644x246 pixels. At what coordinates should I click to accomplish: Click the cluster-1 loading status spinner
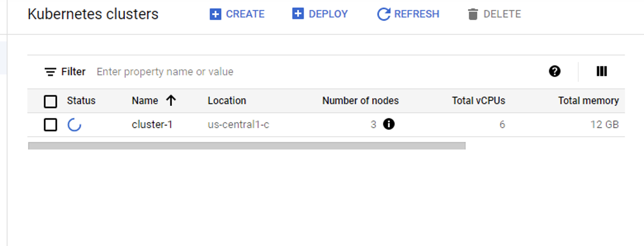74,125
